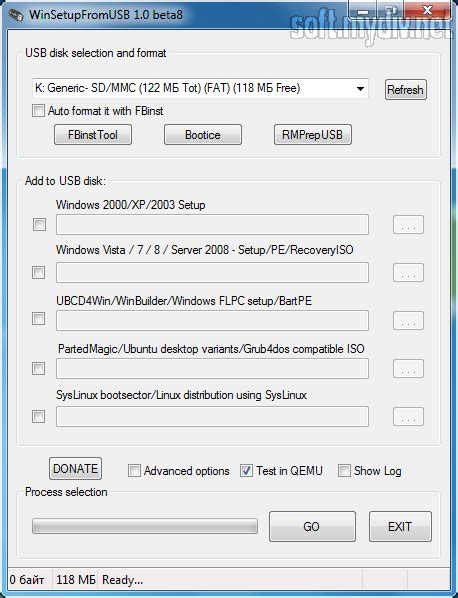The height and width of the screenshot is (598, 458).
Task: Enable Auto format it with FBinst
Action: point(38,111)
